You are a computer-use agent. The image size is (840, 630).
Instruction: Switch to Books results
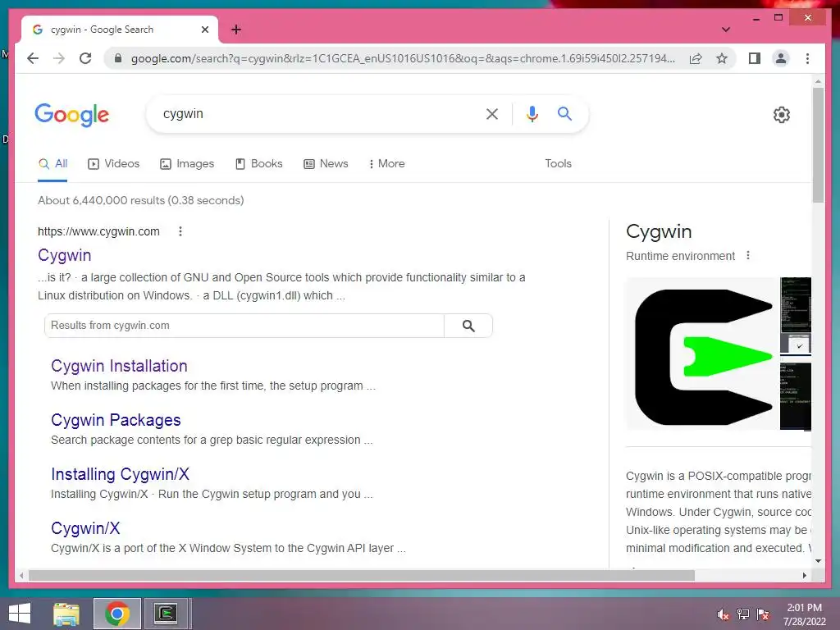pyautogui.click(x=258, y=164)
